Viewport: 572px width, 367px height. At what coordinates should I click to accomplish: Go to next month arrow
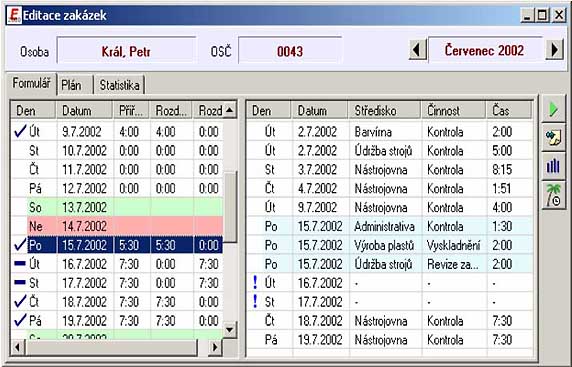tap(554, 50)
